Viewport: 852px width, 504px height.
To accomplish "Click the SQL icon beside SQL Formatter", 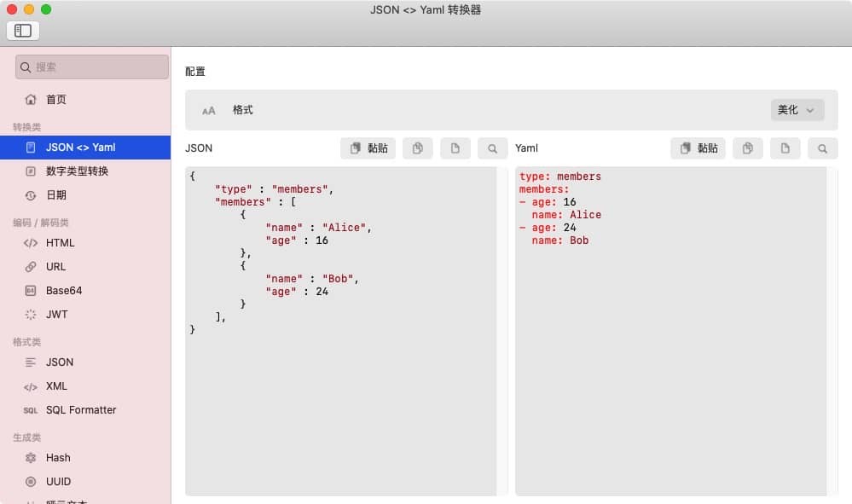I will (31, 410).
